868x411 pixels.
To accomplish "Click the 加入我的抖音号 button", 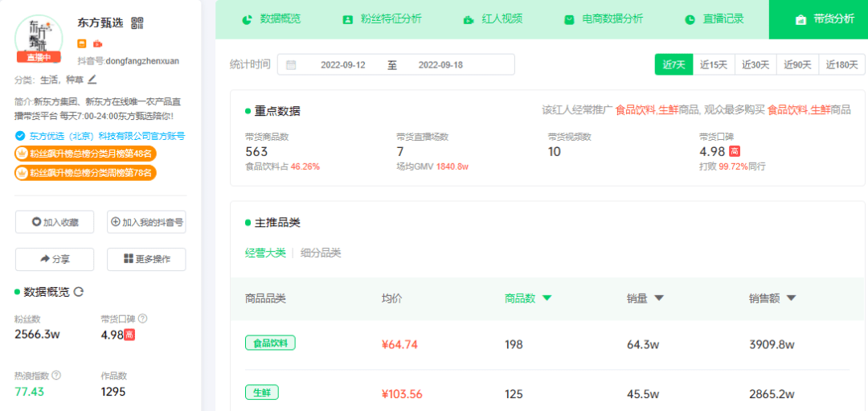I will (146, 222).
